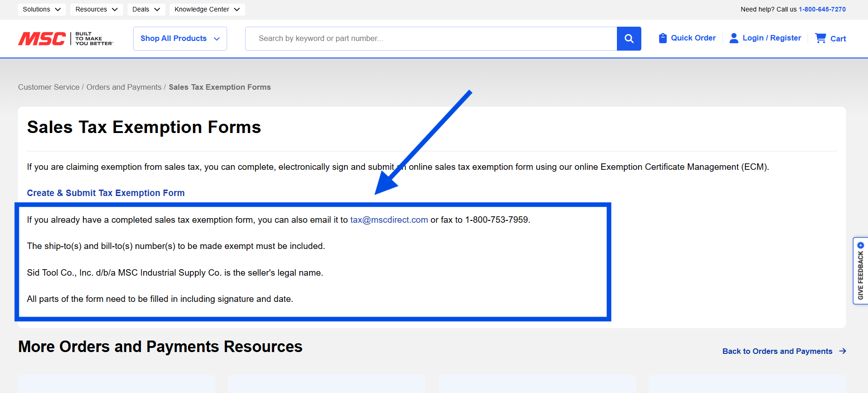Go to Orders and Payments breadcrumb
868x393 pixels.
(x=124, y=87)
